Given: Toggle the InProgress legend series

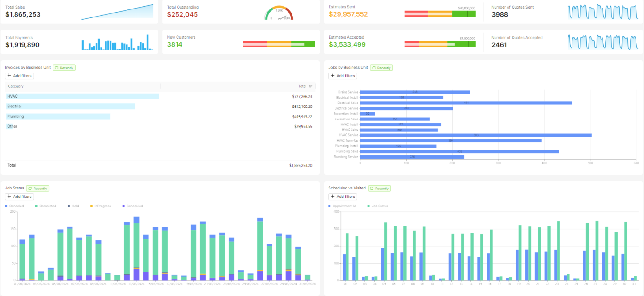Looking at the screenshot, I should coord(100,206).
